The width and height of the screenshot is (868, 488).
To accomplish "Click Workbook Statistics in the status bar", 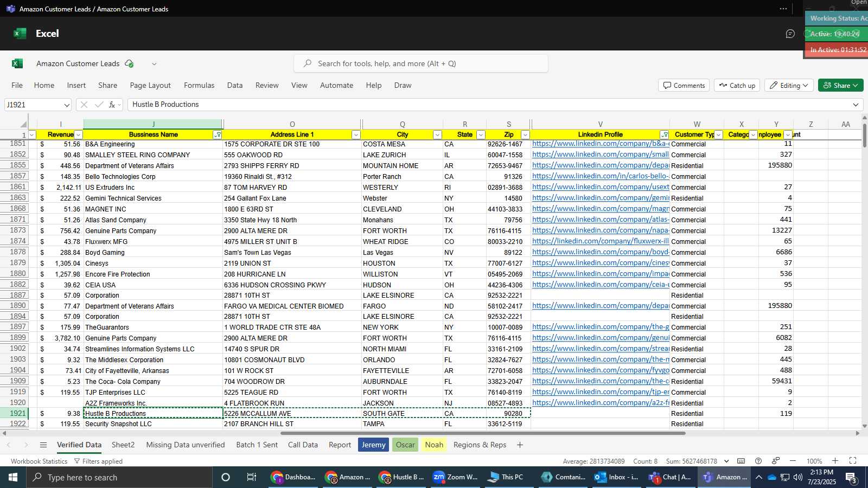I will click(39, 461).
